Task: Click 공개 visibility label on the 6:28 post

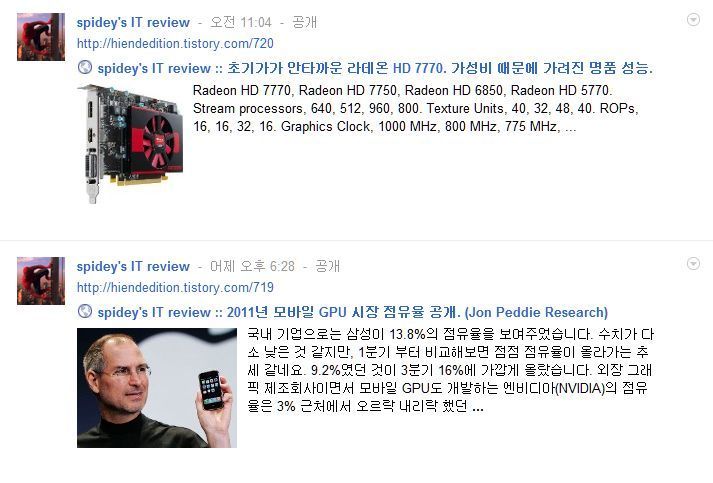Action: point(327,266)
